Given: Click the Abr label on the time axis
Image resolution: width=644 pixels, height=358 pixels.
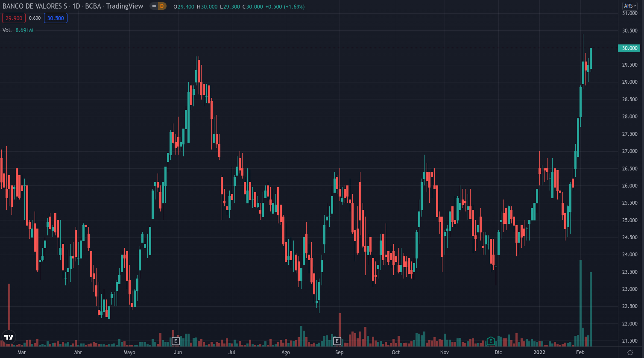Looking at the screenshot, I should pyautogui.click(x=78, y=352).
